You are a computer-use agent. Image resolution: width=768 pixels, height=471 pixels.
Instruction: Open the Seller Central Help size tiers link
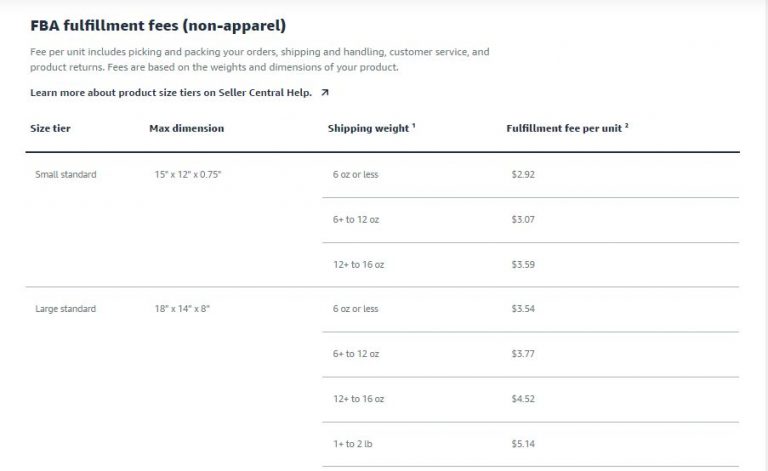pos(172,93)
